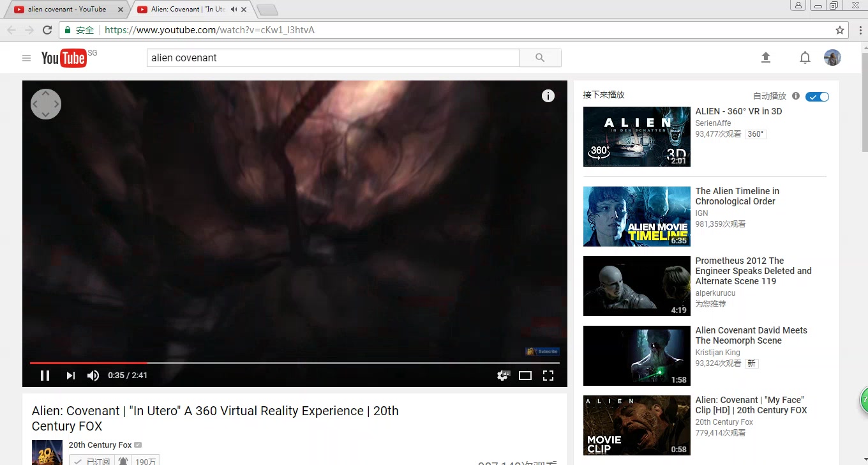Open 'Prometheus 2012 The Engineer Speaks' link
This screenshot has height=465, width=868.
click(x=754, y=271)
